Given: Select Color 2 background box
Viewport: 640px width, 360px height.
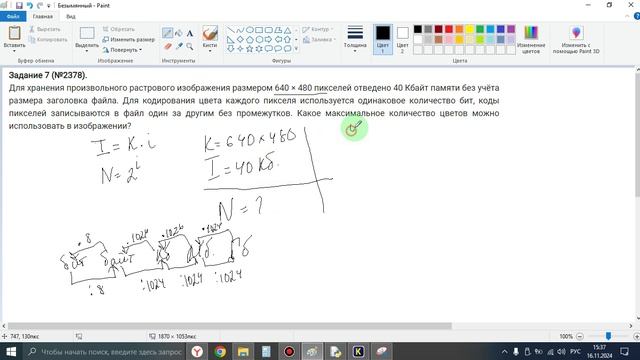Looking at the screenshot, I should [402, 40].
